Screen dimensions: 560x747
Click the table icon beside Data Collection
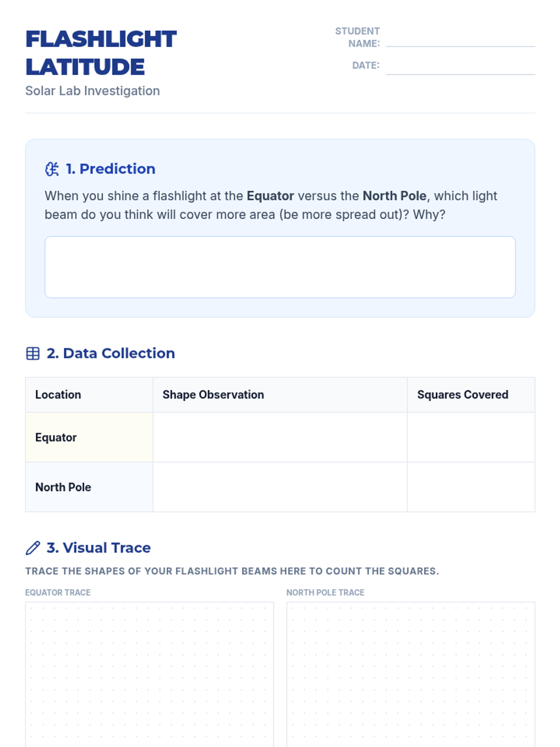33,353
